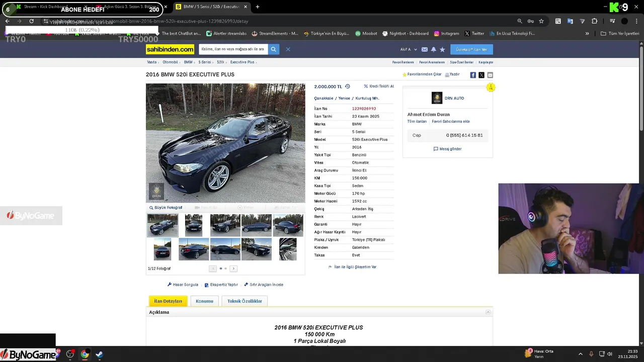The width and height of the screenshot is (644, 362).
Task: Open the Karşılaştır link
Action: click(x=486, y=62)
